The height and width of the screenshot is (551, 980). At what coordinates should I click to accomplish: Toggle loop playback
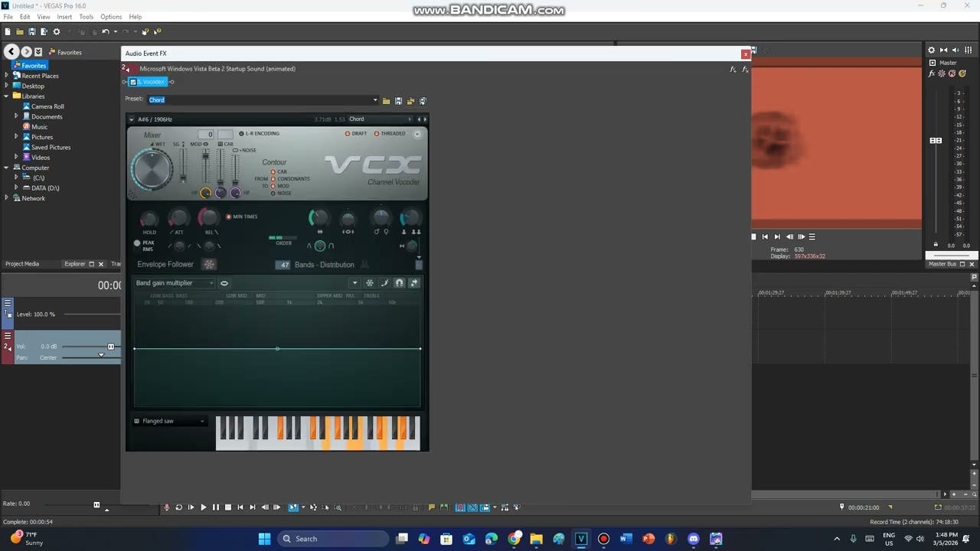point(179,507)
